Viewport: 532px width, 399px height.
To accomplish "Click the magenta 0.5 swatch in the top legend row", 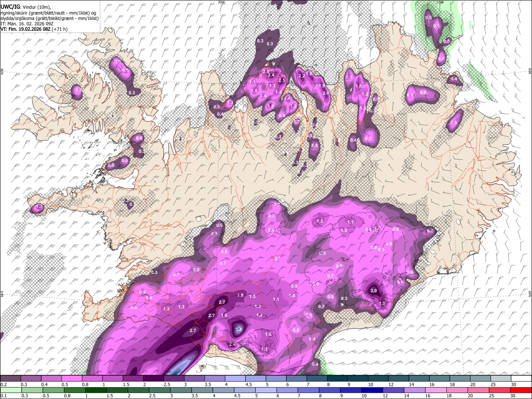I will pyautogui.click(x=71, y=379).
